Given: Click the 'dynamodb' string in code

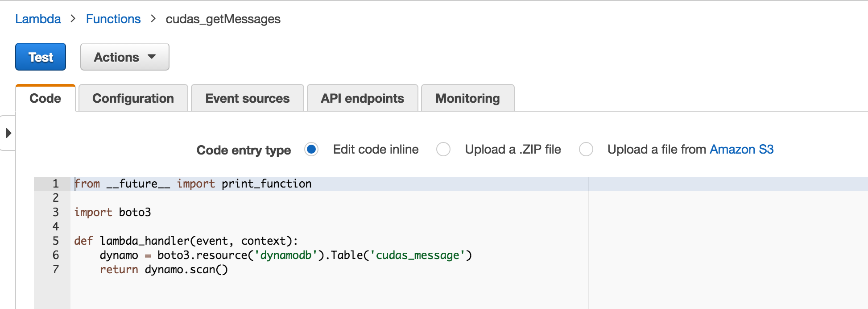Looking at the screenshot, I should coord(286,255).
